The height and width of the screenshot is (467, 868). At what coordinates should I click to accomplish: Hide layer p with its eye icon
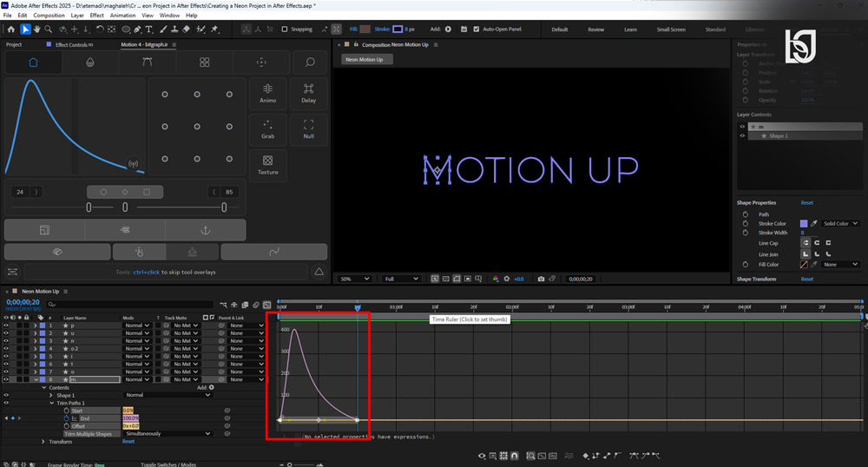(6, 326)
